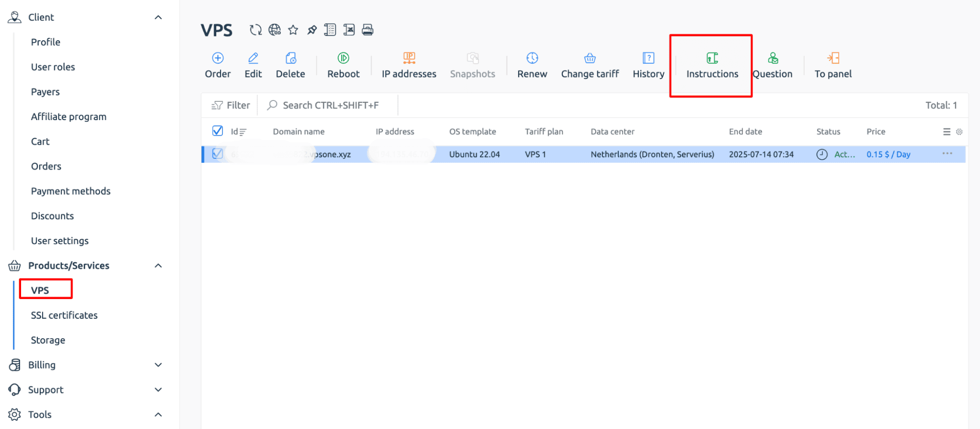Screen dimensions: 980x429
Task: Collapse the Tools section chevron
Action: (158, 415)
